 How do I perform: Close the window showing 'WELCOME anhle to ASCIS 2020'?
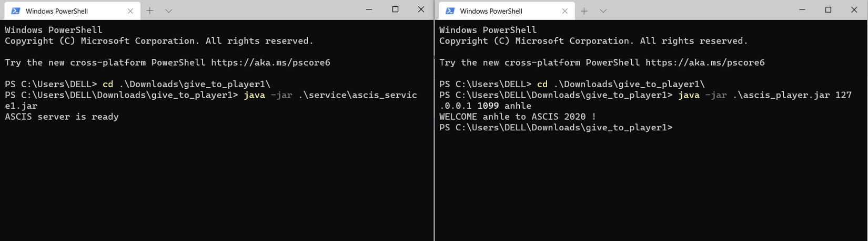854,9
